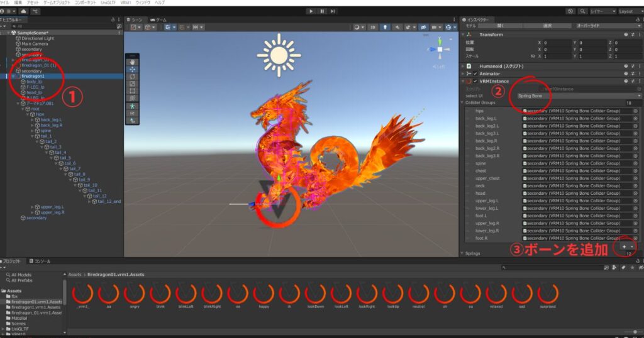
Task: Open the undo history icon
Action: (x=570, y=11)
